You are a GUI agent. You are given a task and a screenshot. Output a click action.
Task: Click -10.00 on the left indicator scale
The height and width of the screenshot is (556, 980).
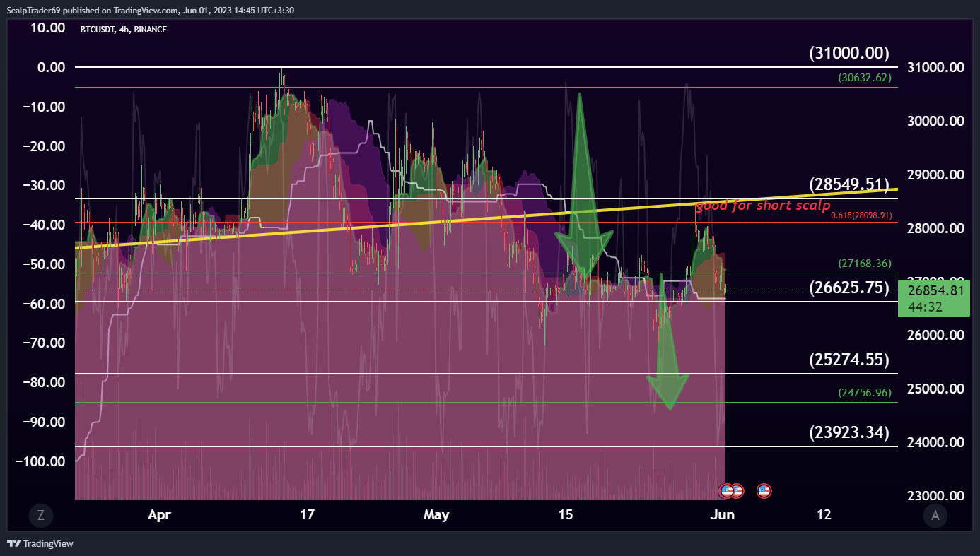(45, 107)
